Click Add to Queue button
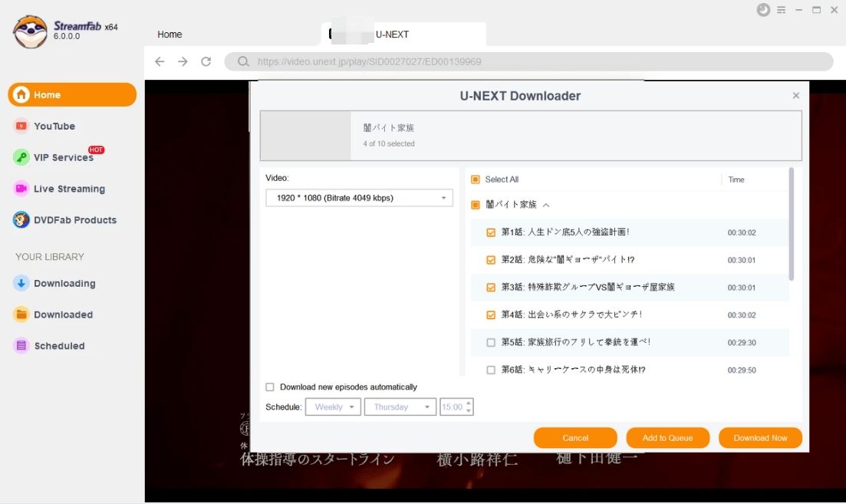The image size is (846, 504). coord(667,437)
